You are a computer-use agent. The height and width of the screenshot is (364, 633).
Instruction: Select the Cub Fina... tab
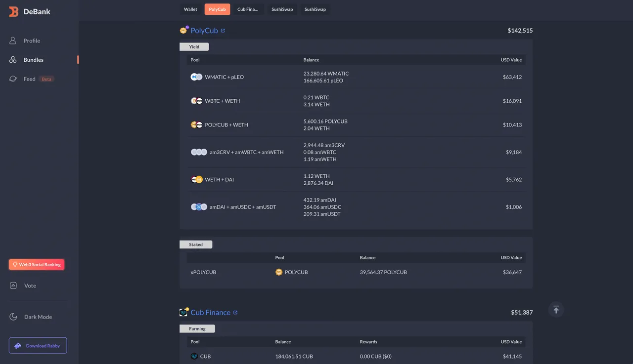(x=248, y=9)
